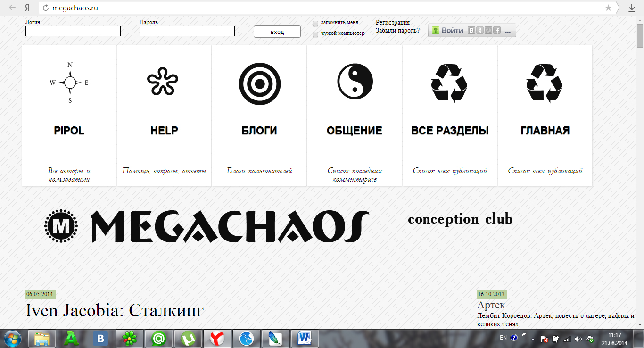Image resolution: width=644 pixels, height=348 pixels.
Task: Log in via Odnoklassniki icon in Войти widget
Action: (x=479, y=31)
